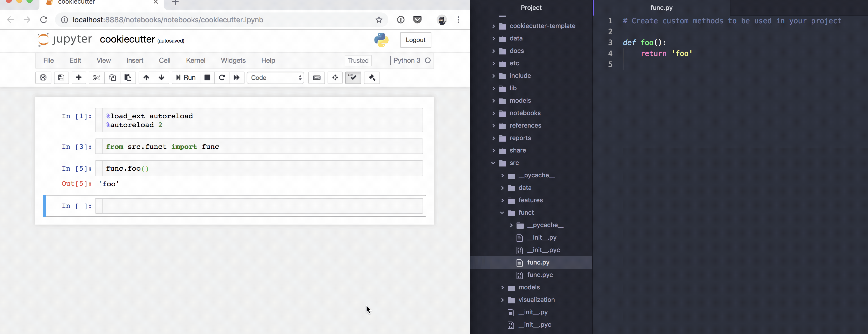Insert a cell below with plus icon
The width and height of the screenshot is (868, 334).
click(x=79, y=78)
